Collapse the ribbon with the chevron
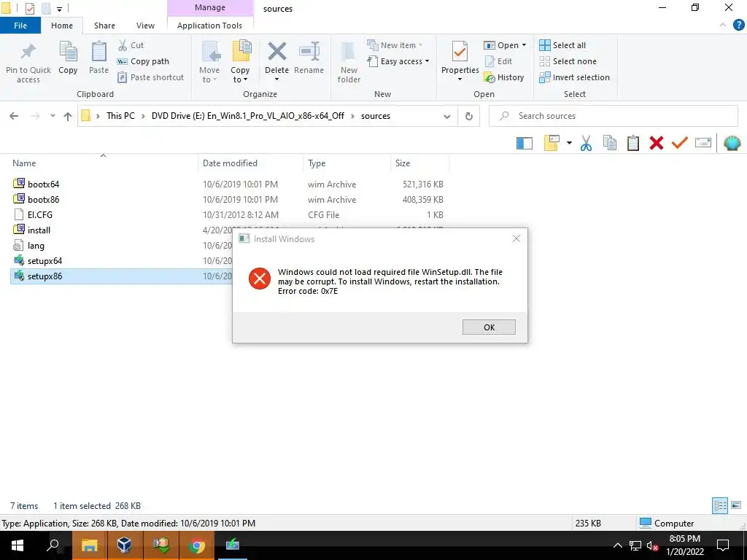Image resolution: width=747 pixels, height=560 pixels. [x=723, y=25]
